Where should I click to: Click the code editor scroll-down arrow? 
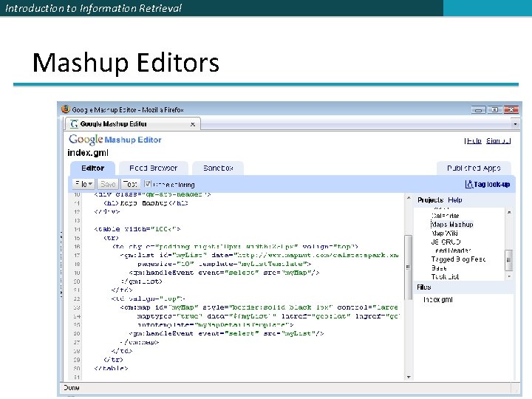409,377
